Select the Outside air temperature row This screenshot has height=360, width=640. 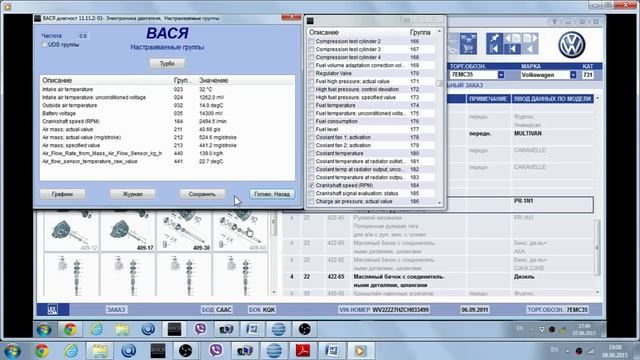click(x=167, y=105)
